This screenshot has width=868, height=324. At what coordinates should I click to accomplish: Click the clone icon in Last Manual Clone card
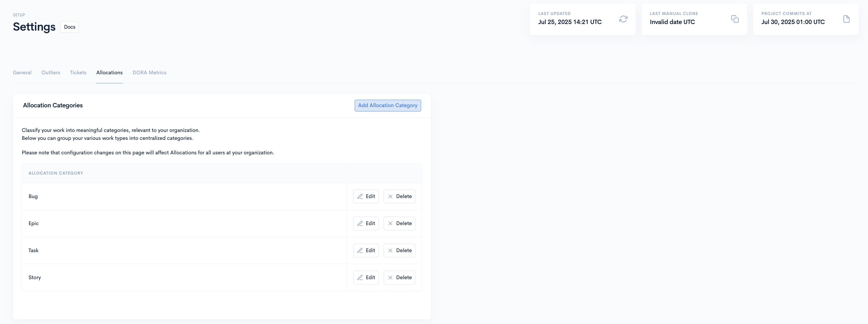pos(735,19)
